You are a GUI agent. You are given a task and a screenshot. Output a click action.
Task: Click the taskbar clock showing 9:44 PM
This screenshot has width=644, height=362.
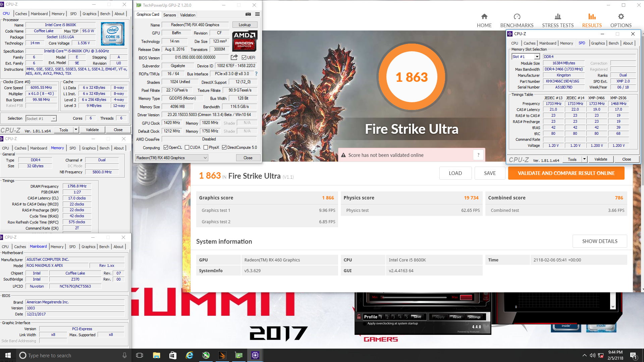pos(615,355)
